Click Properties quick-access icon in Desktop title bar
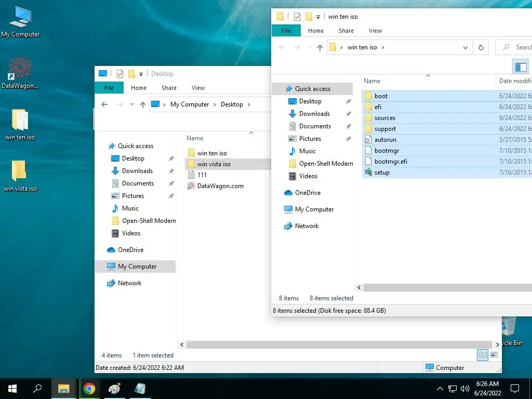The height and width of the screenshot is (399, 532). (120, 74)
